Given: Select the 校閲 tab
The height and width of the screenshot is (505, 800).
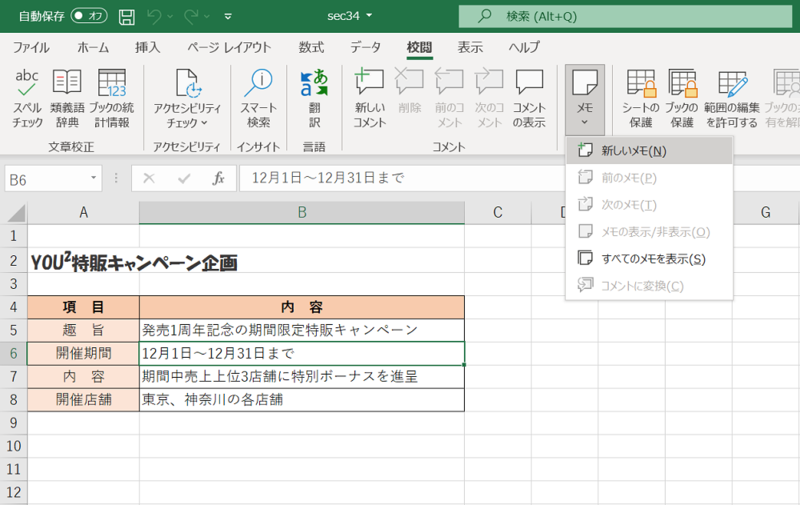Looking at the screenshot, I should coord(419,47).
